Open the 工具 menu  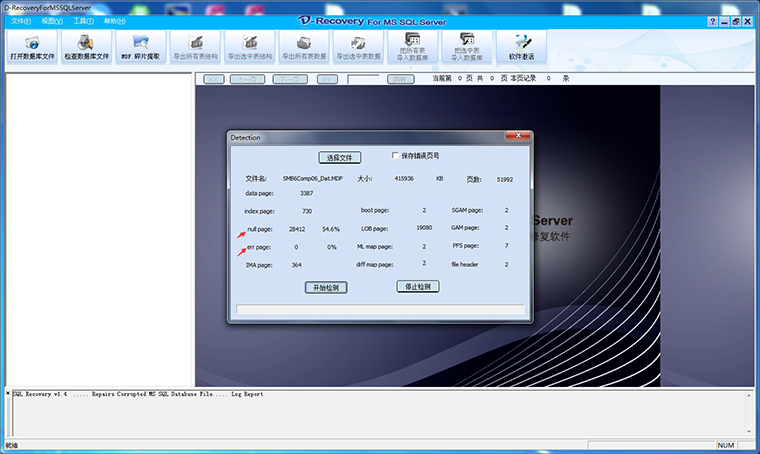(83, 21)
